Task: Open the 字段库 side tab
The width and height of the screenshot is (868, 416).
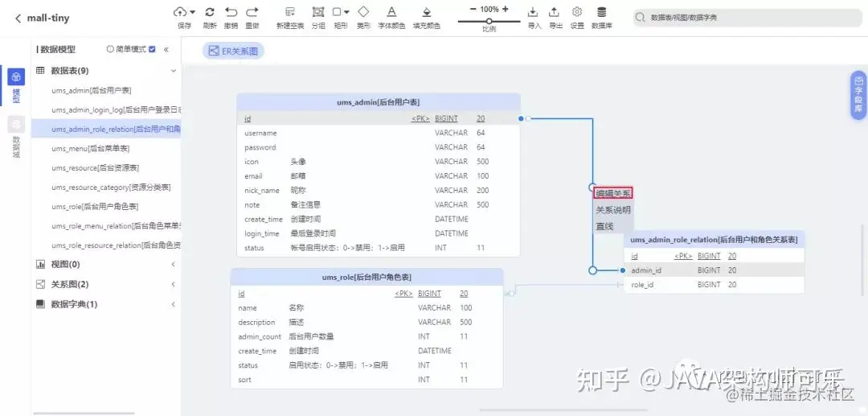Action: pos(858,95)
